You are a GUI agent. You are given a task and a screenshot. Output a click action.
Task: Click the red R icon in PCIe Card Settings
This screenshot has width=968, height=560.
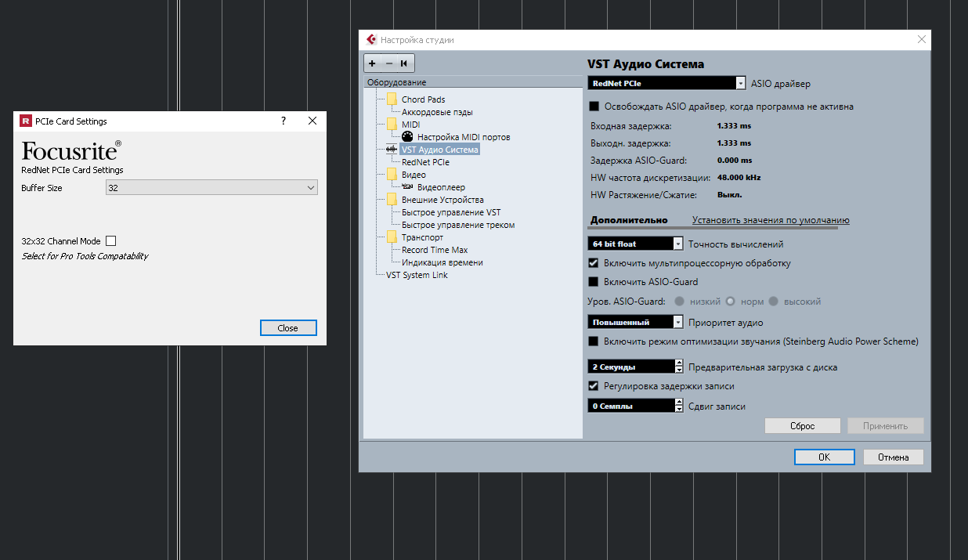point(25,121)
